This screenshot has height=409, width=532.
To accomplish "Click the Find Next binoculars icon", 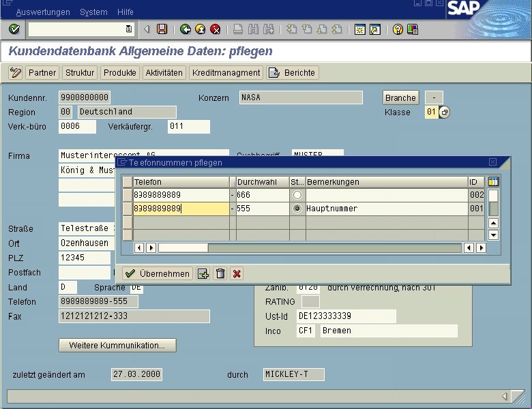I will (x=268, y=29).
